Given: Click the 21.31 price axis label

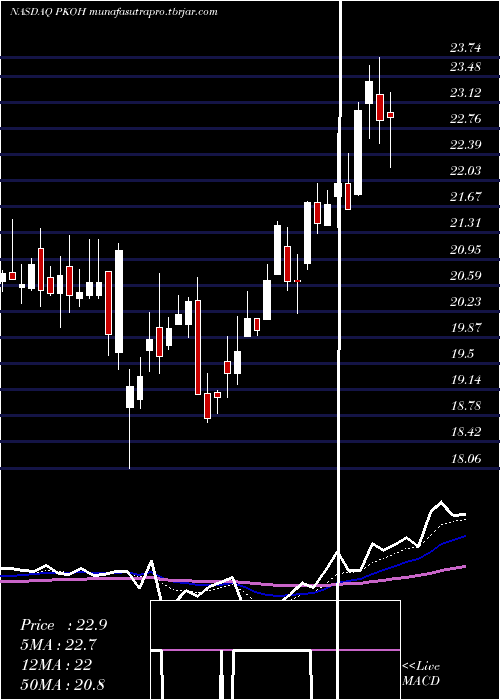Looking at the screenshot, I should pos(466,222).
